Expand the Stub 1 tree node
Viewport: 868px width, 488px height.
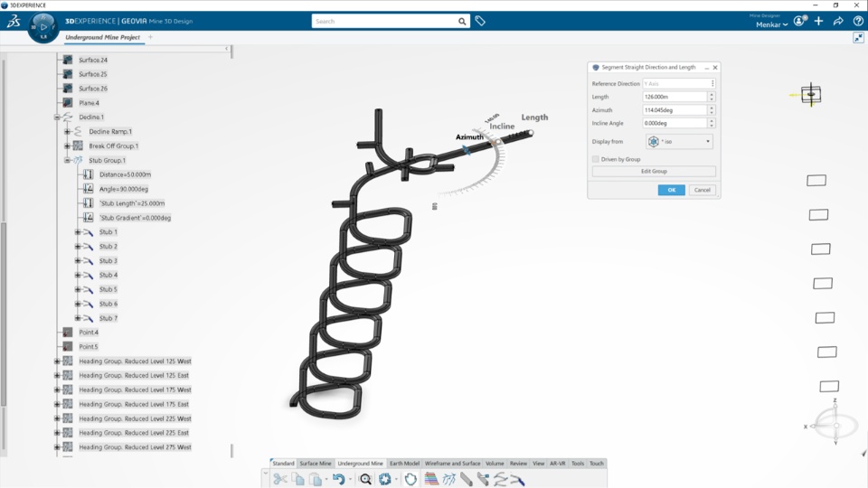(x=78, y=232)
